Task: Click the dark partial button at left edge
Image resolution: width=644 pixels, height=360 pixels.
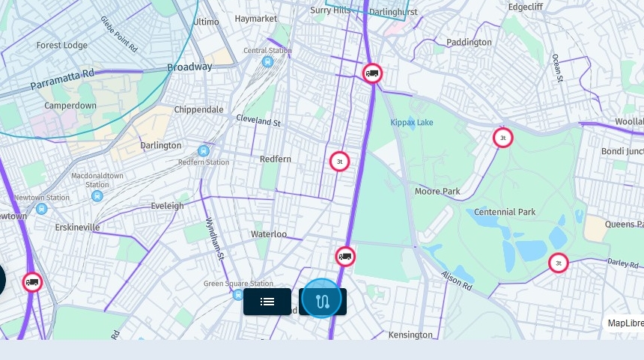Action: pyautogui.click(x=2, y=281)
